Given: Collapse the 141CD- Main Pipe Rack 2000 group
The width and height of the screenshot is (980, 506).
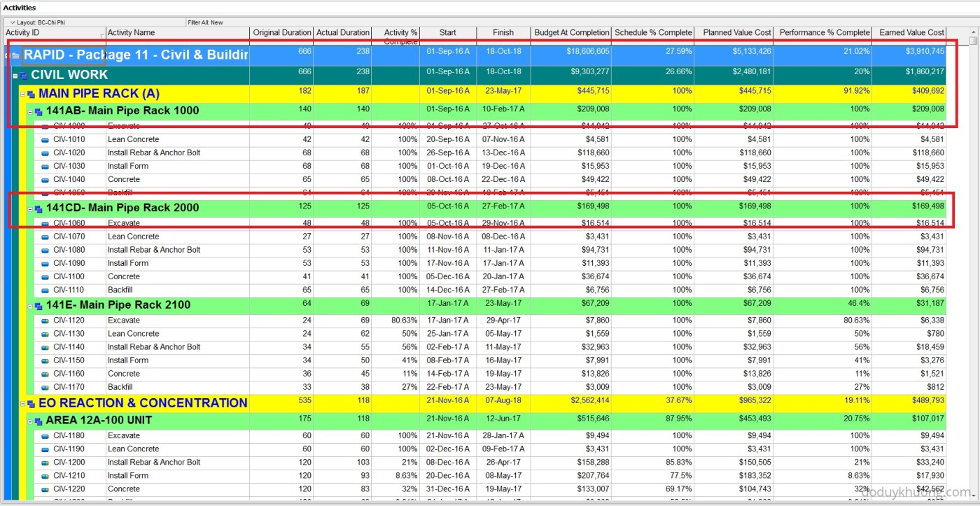Looking at the screenshot, I should coord(30,209).
